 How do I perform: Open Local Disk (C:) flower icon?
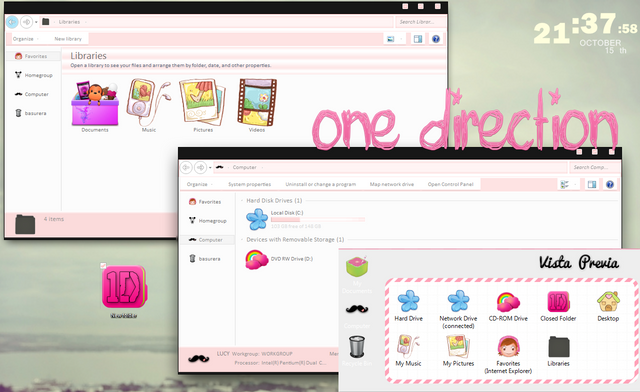coord(257,219)
